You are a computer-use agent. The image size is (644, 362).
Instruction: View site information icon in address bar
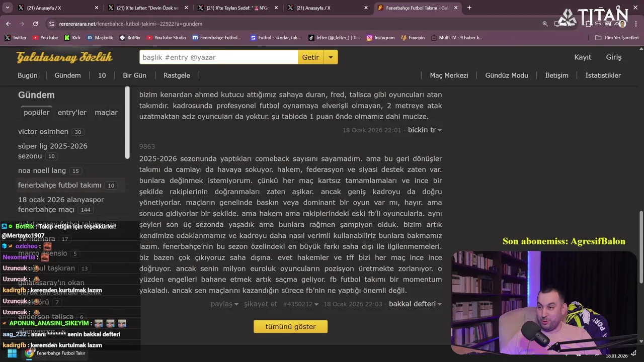51,24
